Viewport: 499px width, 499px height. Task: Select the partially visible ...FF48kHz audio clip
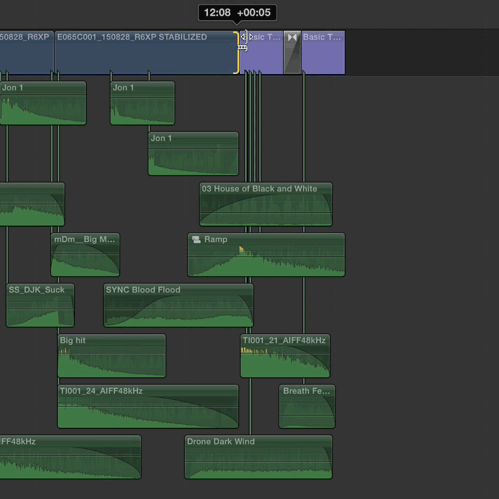click(70, 457)
